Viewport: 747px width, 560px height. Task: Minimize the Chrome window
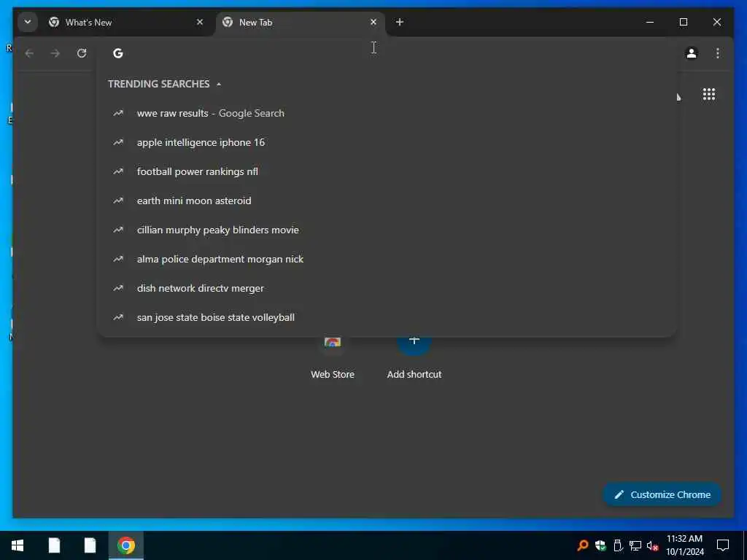point(650,22)
